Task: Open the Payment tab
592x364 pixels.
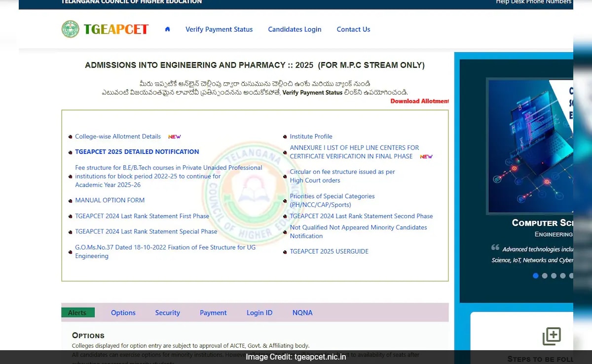Action: pos(213,313)
